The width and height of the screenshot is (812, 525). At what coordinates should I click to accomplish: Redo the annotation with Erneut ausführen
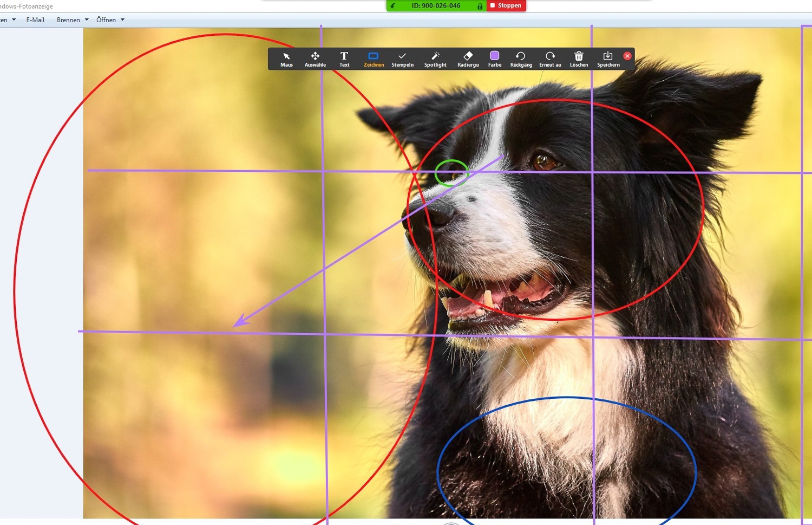coord(550,59)
